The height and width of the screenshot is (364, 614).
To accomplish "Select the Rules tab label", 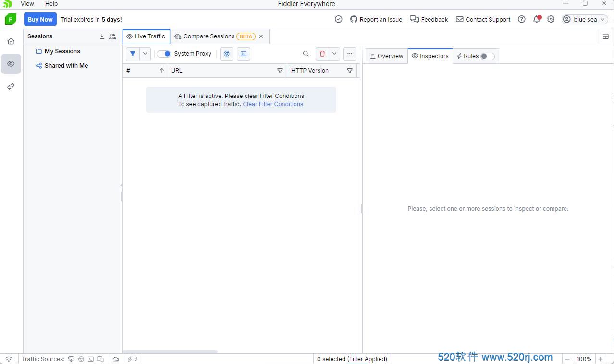I will (x=471, y=56).
